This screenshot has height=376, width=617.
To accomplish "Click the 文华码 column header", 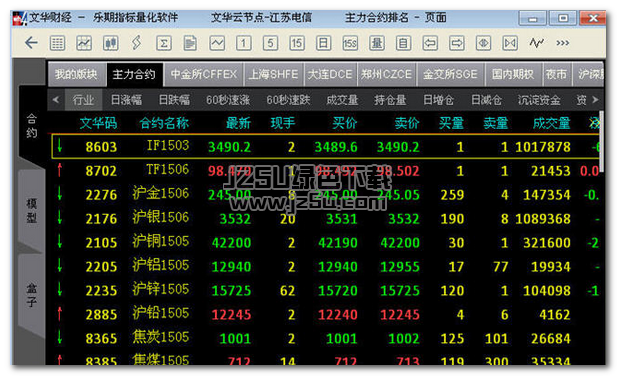I will (x=98, y=123).
